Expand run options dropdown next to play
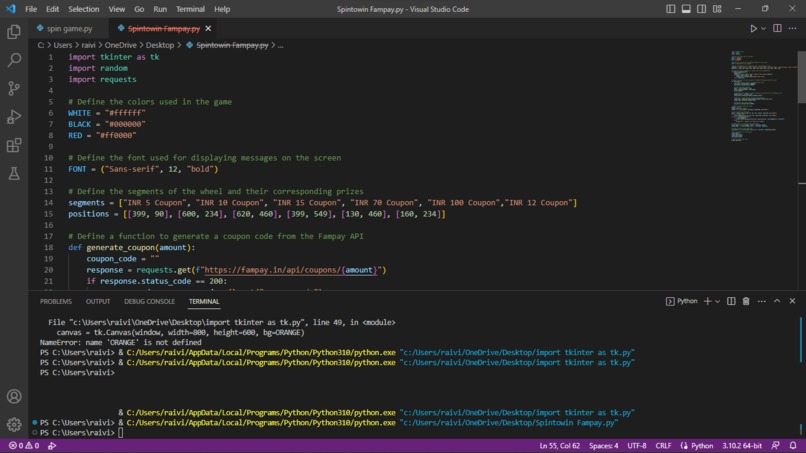This screenshot has height=453, width=806. (763, 29)
